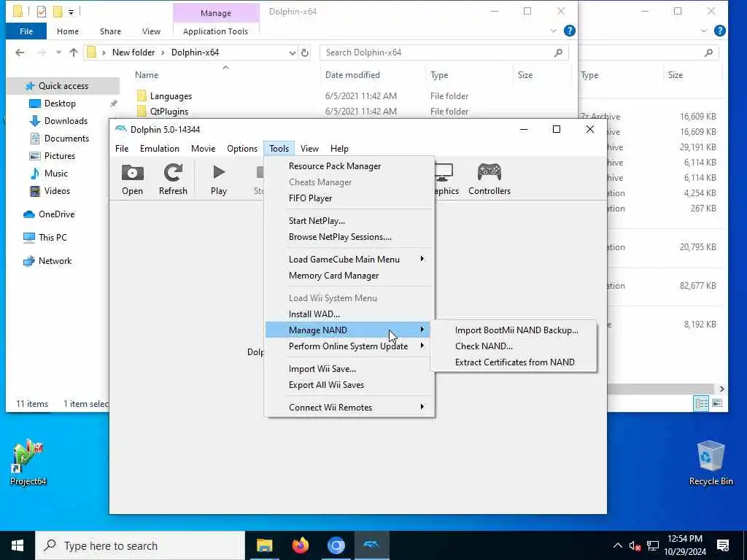Launch Firefox from taskbar

coord(300,545)
